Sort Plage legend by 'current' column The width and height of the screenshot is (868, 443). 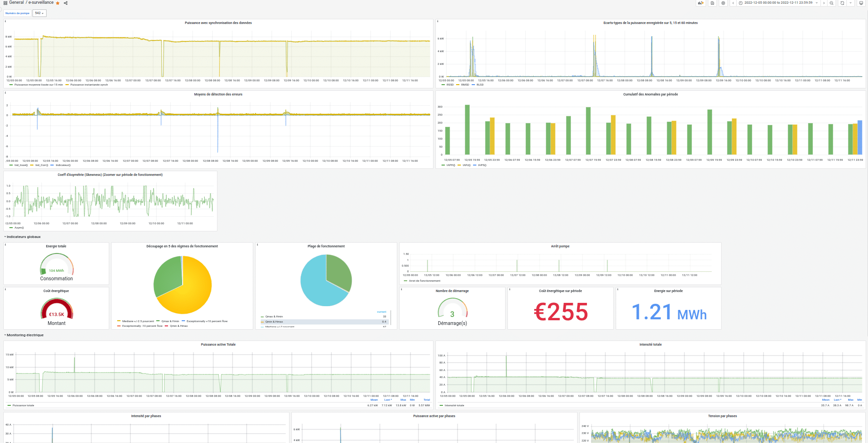(x=381, y=312)
